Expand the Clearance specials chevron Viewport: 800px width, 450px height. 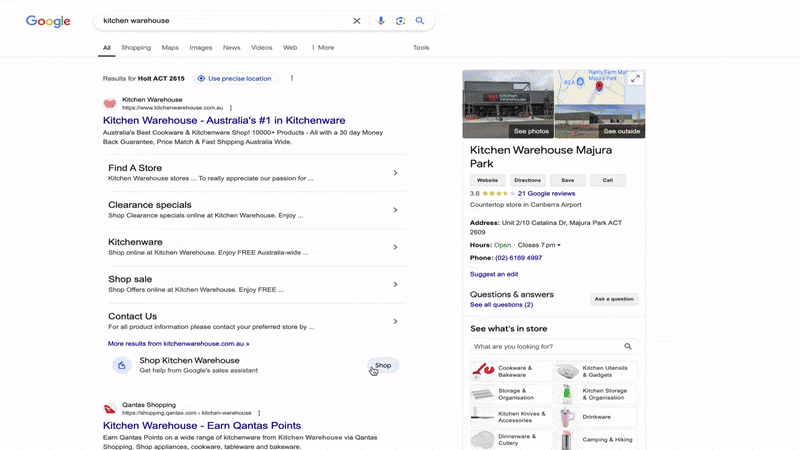[395, 210]
